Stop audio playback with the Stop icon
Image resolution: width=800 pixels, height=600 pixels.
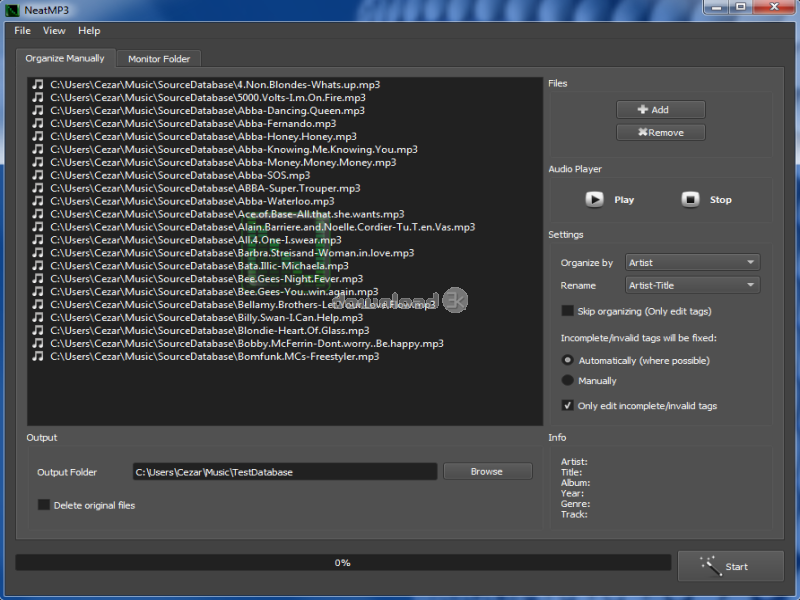(690, 199)
